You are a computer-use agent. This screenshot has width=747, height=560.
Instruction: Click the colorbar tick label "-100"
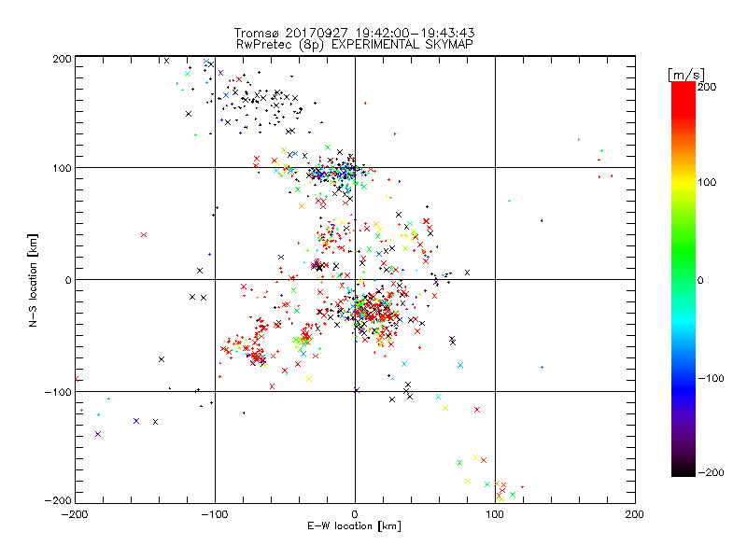point(711,378)
